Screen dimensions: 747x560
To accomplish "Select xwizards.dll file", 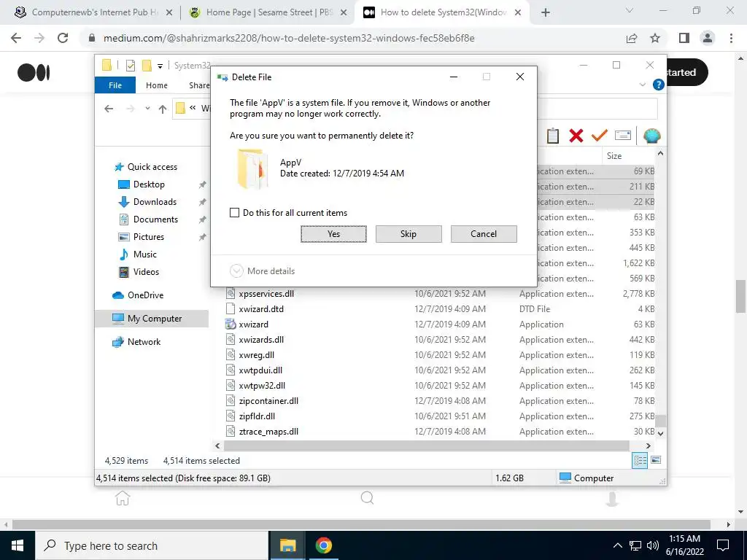I will click(x=261, y=340).
